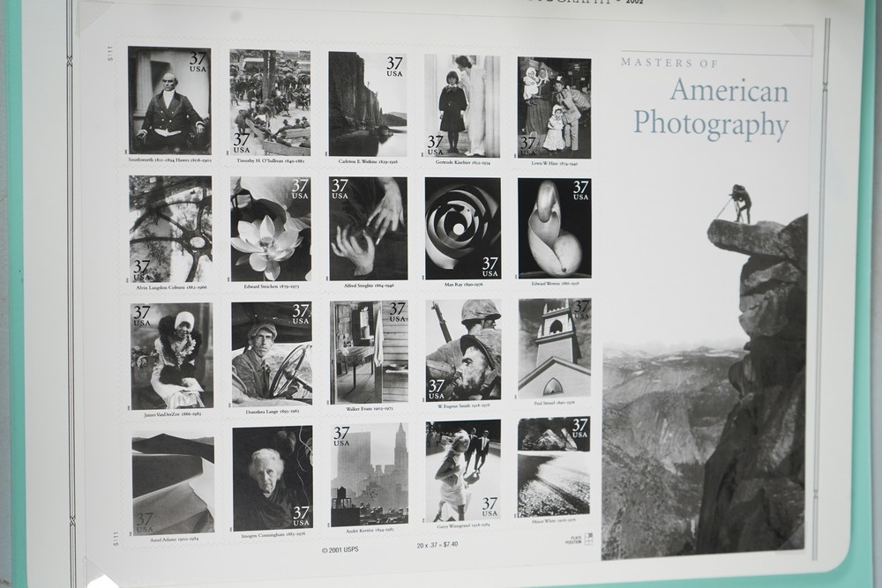Image resolution: width=882 pixels, height=588 pixels.
Task: Choose the Alfred Stieglitz hands stamp
Action: (368, 229)
